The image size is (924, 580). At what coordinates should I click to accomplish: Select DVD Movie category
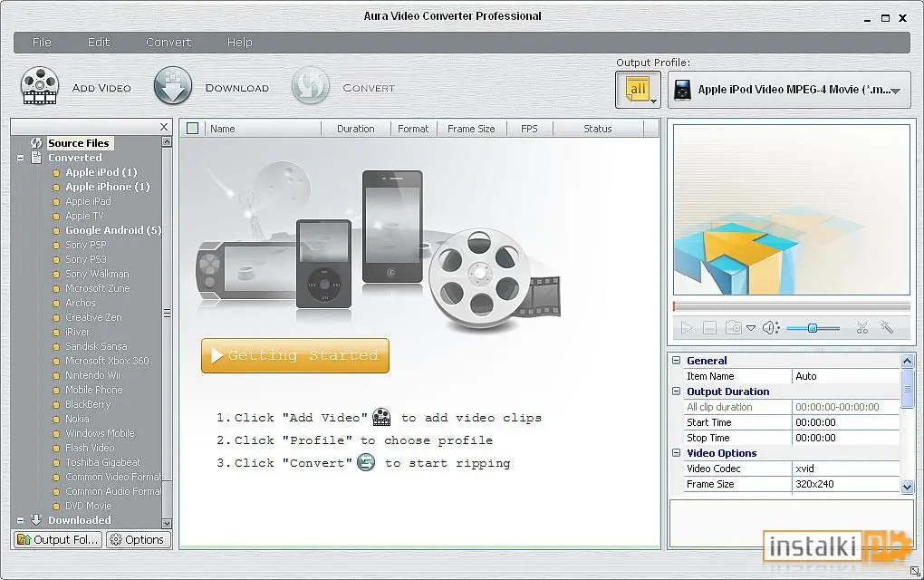pos(89,506)
